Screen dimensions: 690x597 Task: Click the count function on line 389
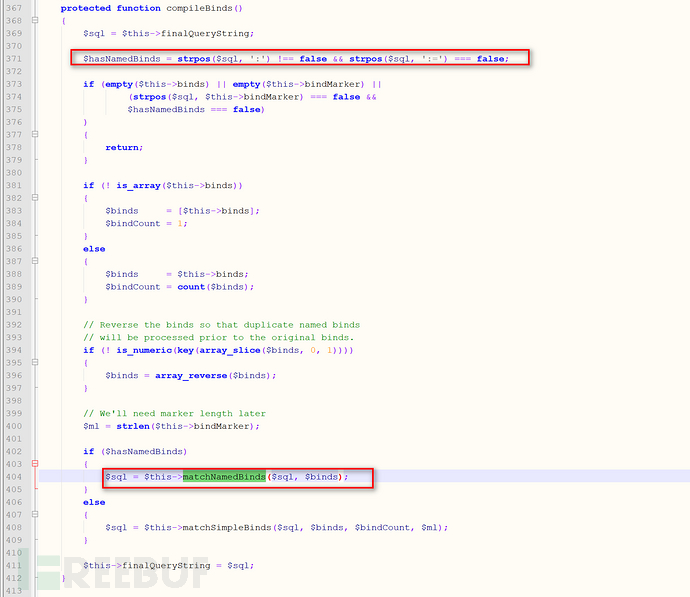click(191, 287)
